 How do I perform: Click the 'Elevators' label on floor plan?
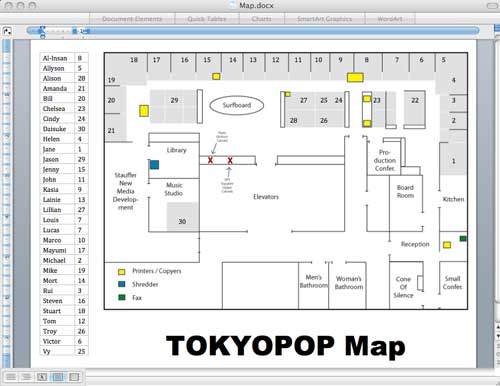266,197
